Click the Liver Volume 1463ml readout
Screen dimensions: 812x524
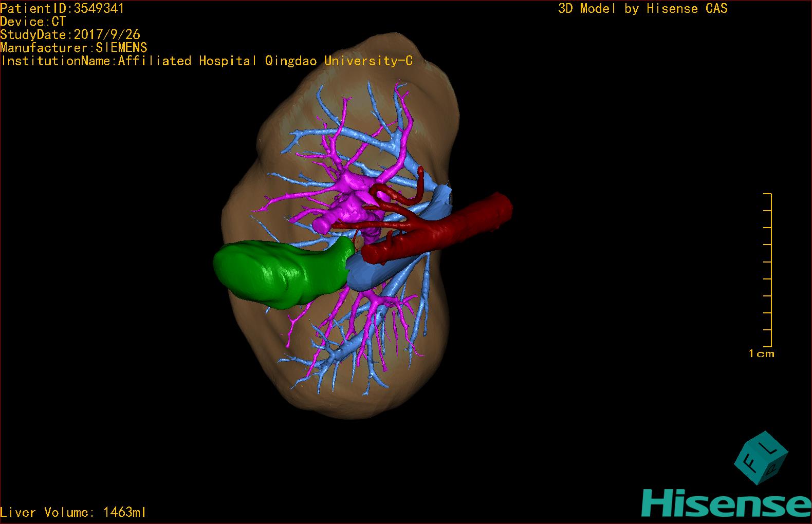pos(73,512)
